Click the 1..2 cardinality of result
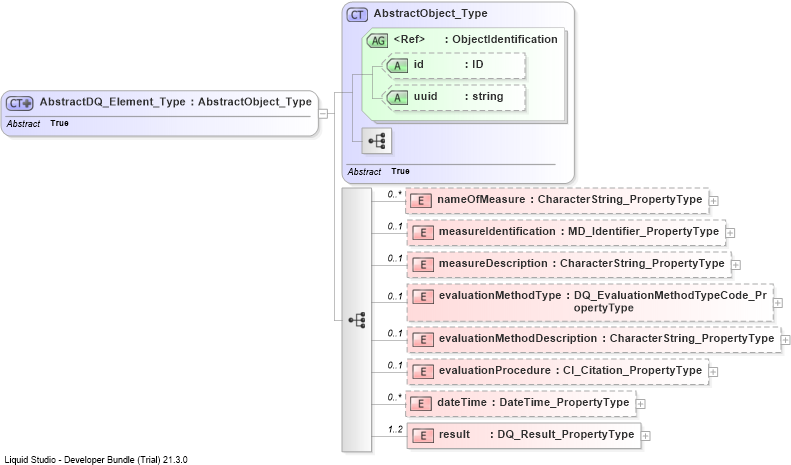791x465 pixels. 396,429
